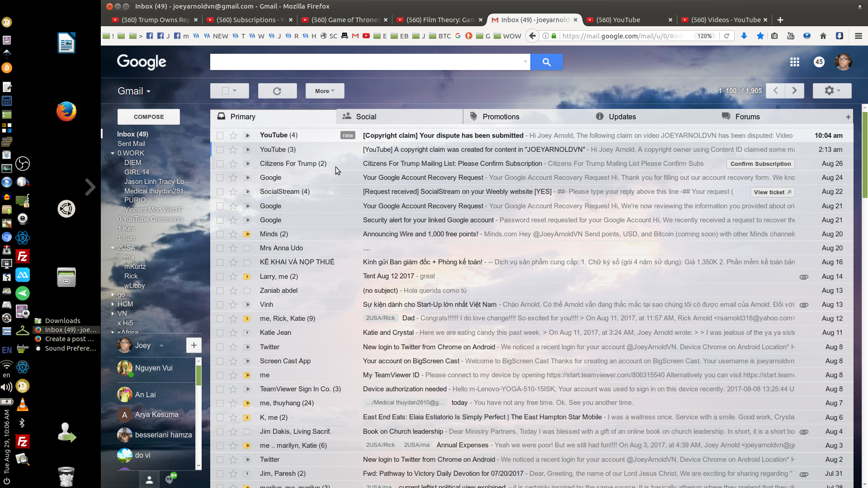Open the document file icon on the desktop

point(66,43)
